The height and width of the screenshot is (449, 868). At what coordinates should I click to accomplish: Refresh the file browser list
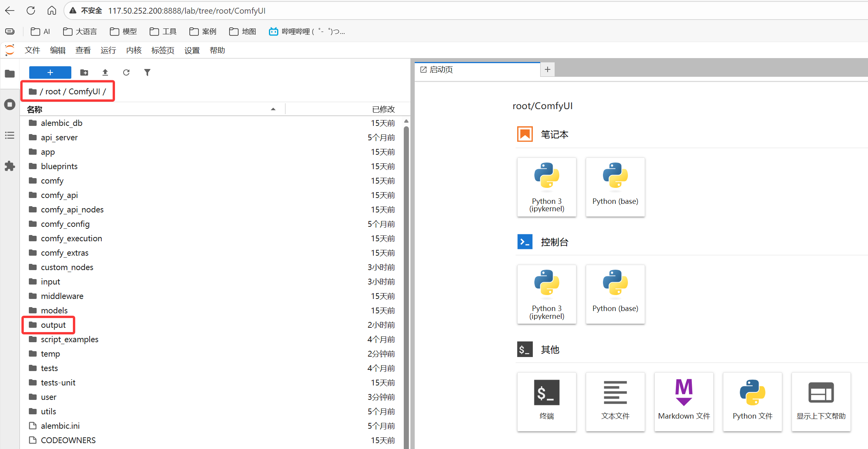click(126, 72)
